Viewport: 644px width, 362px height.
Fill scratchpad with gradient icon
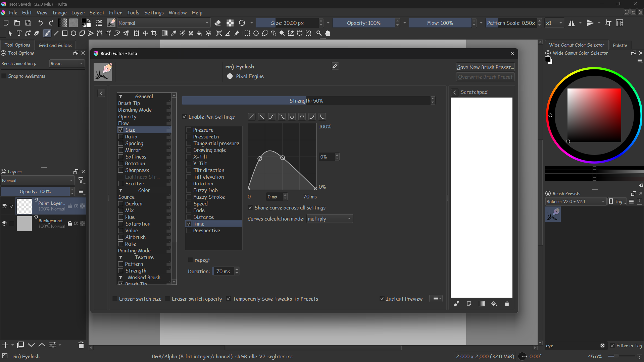click(482, 304)
